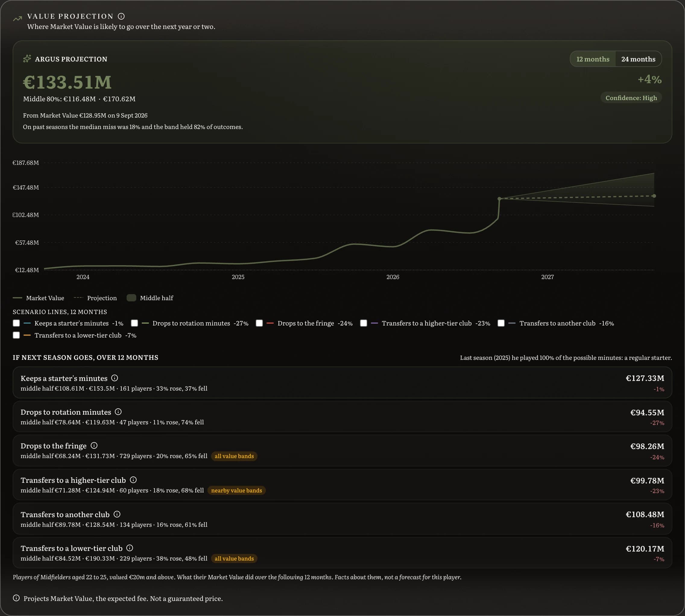Show info for Transfers to another club
685x616 pixels.
117,514
